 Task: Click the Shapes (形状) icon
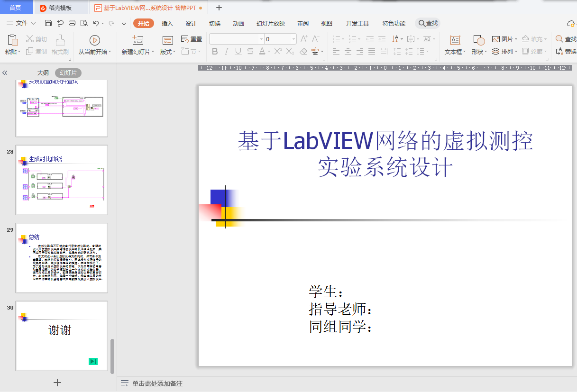click(479, 40)
